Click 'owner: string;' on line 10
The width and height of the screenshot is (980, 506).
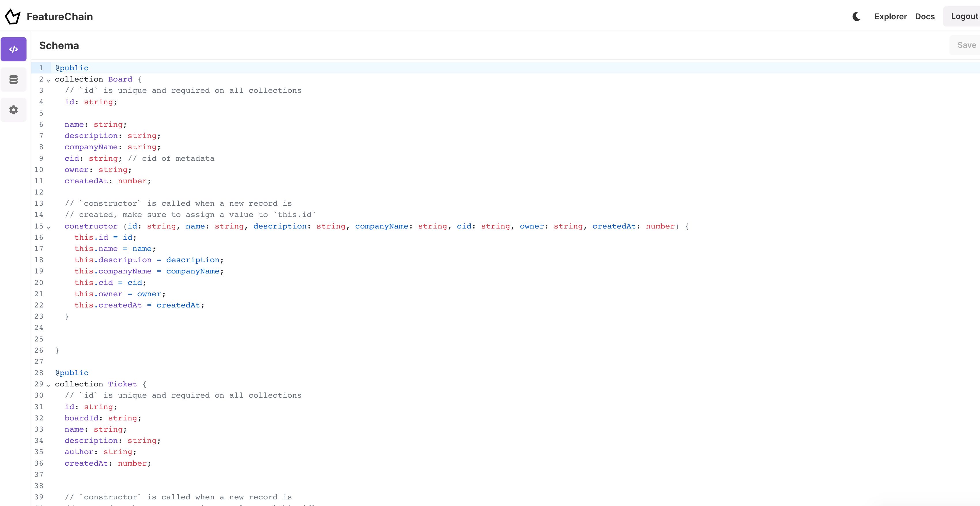(x=98, y=170)
